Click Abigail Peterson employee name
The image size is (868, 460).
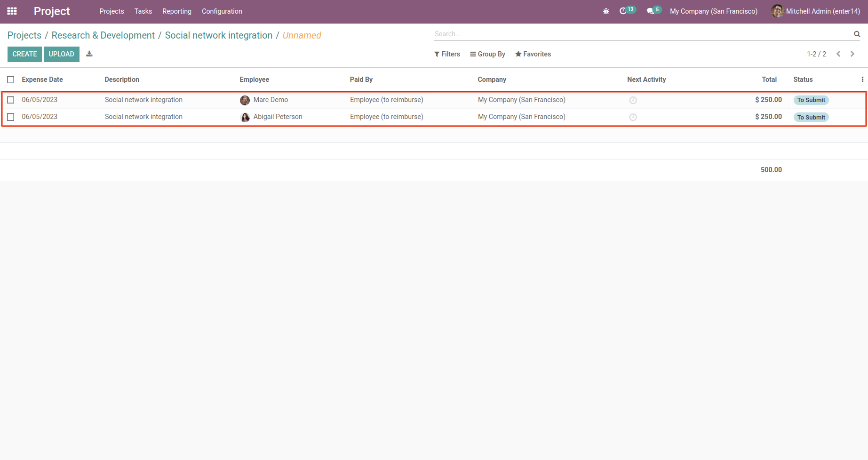tap(278, 117)
